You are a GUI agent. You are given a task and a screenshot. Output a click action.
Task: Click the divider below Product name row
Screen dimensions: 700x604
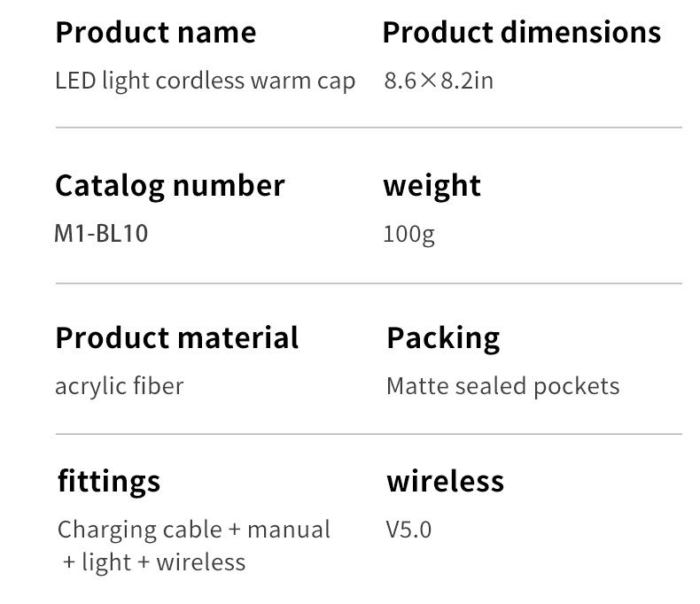(369, 128)
